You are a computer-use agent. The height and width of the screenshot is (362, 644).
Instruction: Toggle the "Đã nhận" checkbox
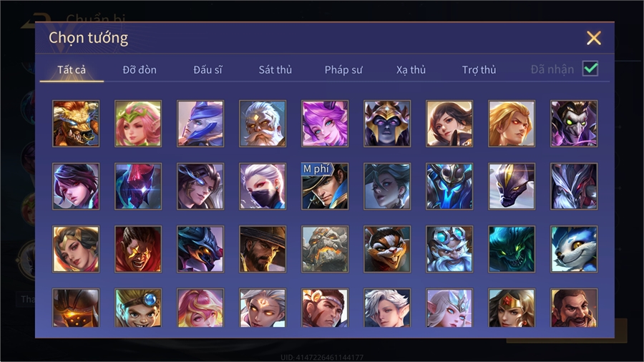click(590, 69)
